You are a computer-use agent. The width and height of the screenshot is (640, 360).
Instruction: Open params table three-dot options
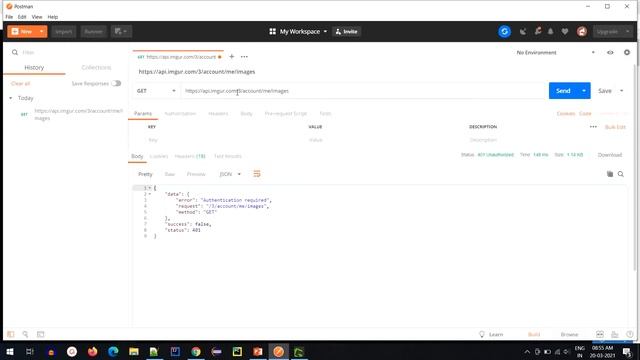[x=593, y=127]
